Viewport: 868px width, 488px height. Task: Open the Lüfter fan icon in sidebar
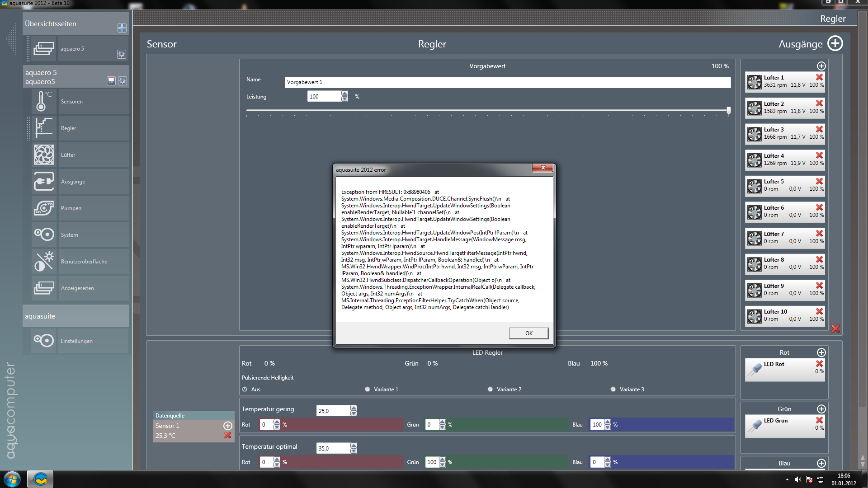43,155
